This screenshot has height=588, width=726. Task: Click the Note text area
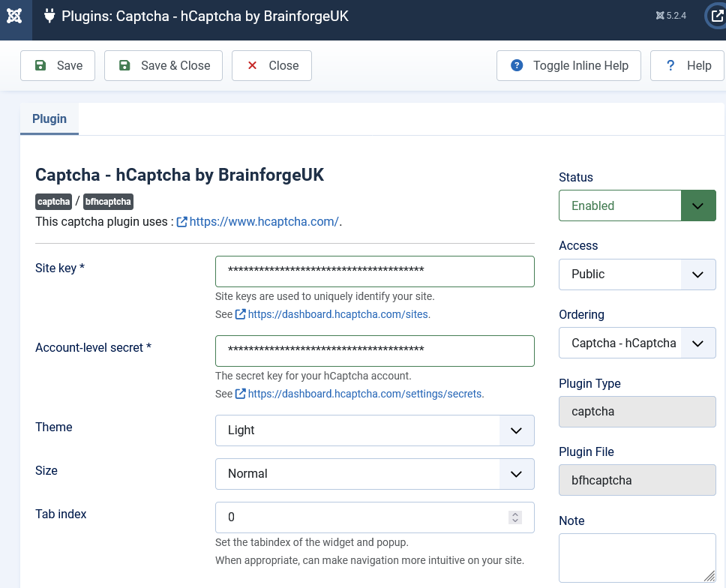click(637, 557)
